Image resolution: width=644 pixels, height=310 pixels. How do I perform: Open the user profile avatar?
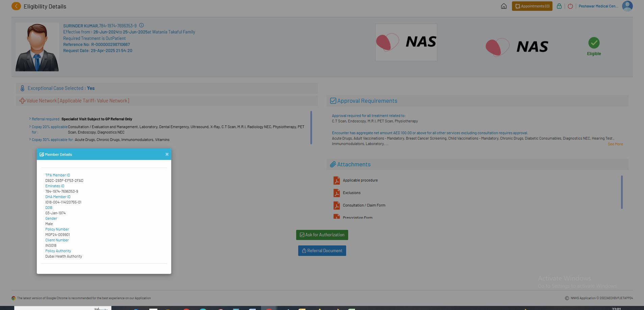[627, 6]
